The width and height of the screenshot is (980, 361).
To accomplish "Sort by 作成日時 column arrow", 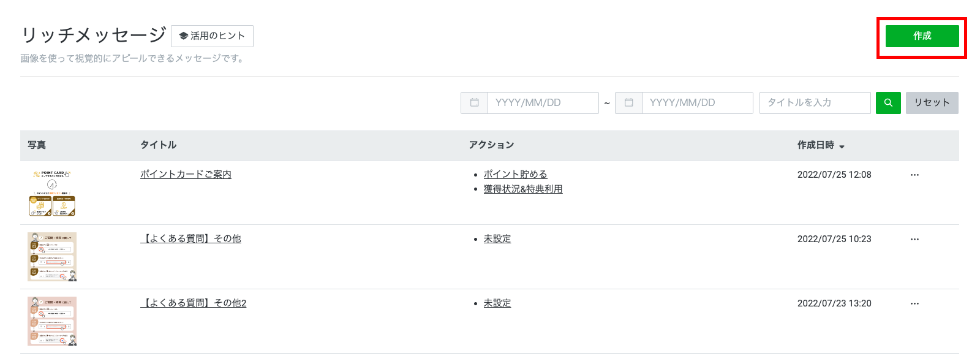I will [x=842, y=146].
